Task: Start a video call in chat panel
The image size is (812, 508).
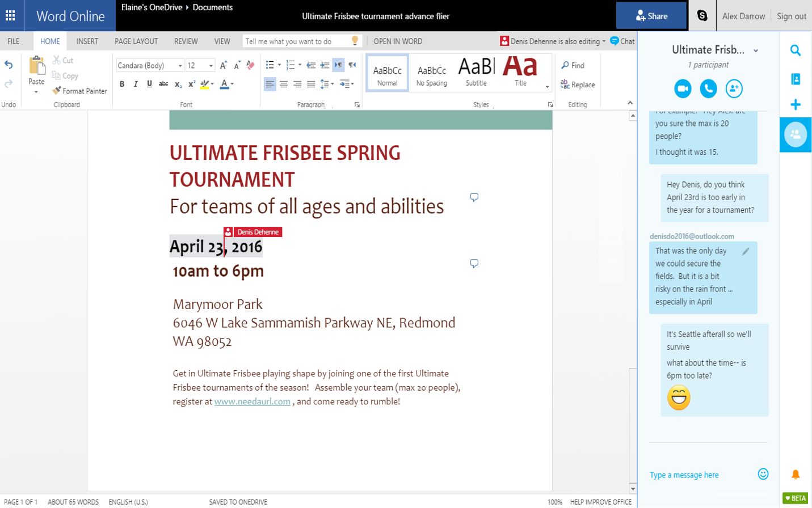Action: pyautogui.click(x=683, y=88)
